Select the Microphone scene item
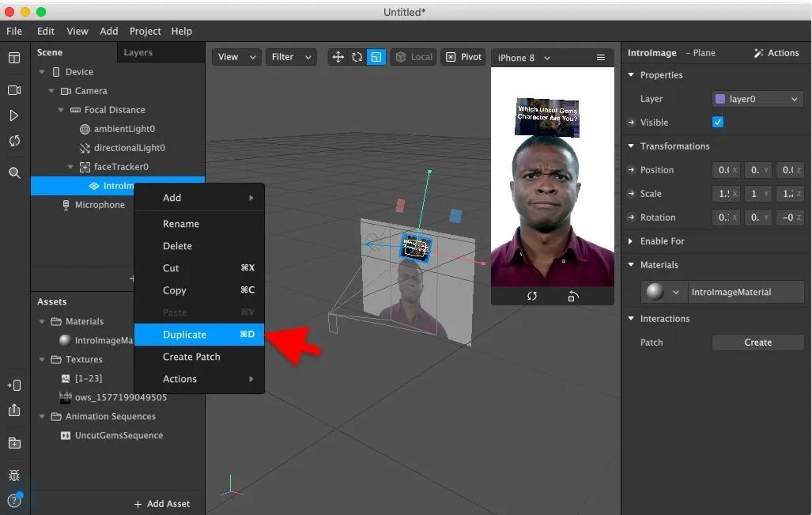Viewport: 812px width, 515px height. click(100, 205)
